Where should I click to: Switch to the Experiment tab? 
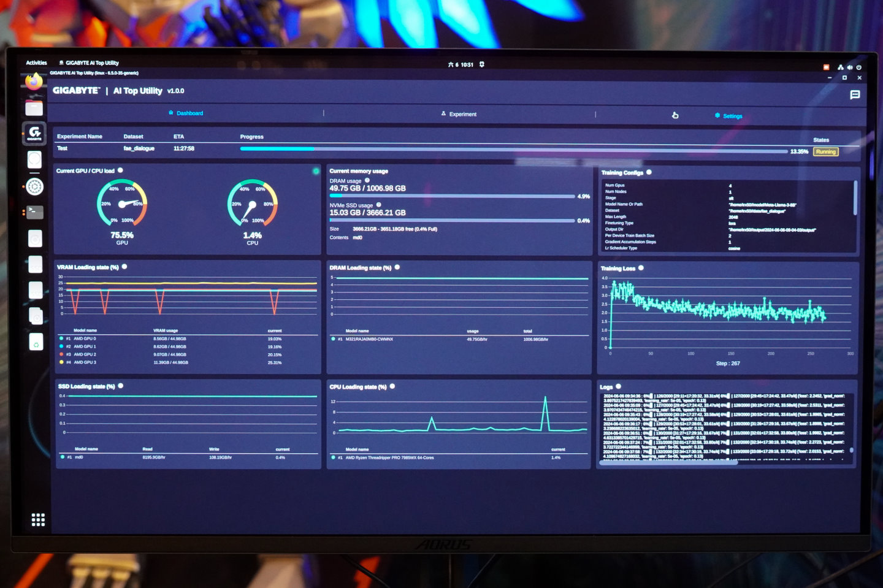tap(462, 114)
